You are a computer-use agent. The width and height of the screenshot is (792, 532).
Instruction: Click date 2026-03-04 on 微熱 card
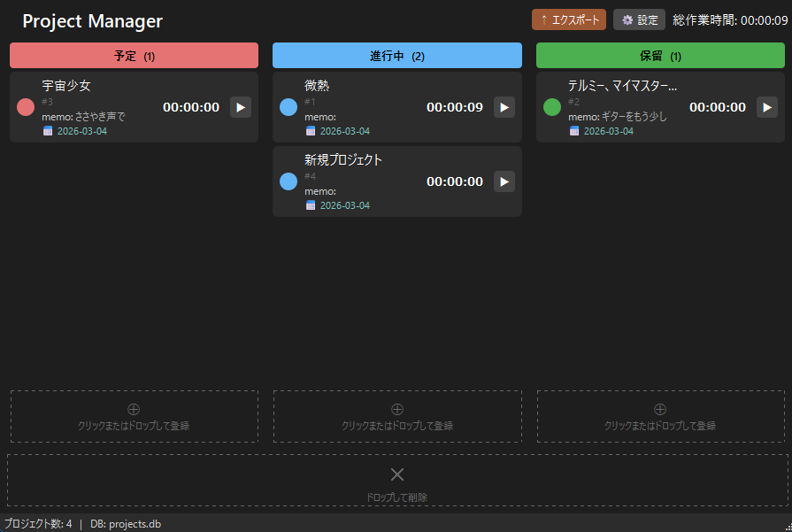(345, 131)
